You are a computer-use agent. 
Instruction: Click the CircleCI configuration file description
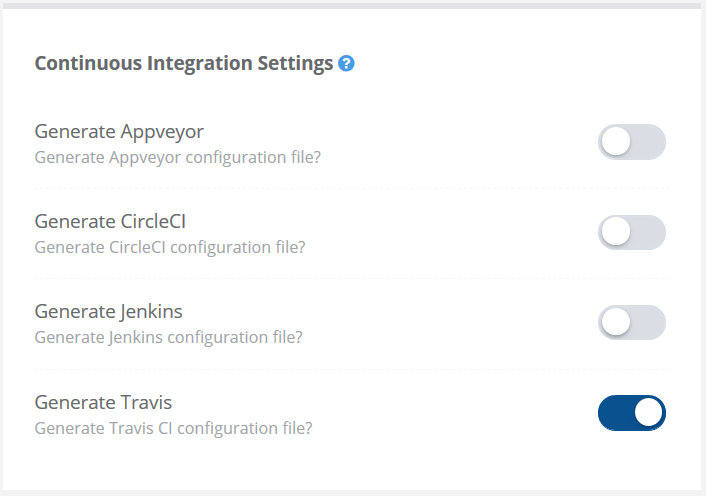tap(170, 247)
